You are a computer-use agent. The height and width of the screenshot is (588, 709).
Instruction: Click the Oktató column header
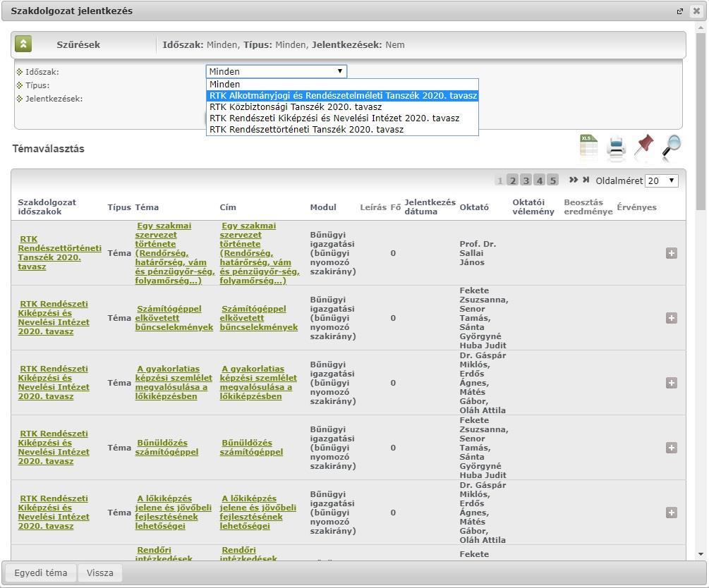474,207
